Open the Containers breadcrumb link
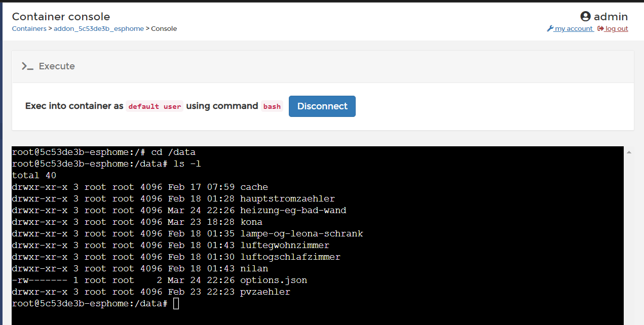This screenshot has height=325, width=644. (x=29, y=28)
